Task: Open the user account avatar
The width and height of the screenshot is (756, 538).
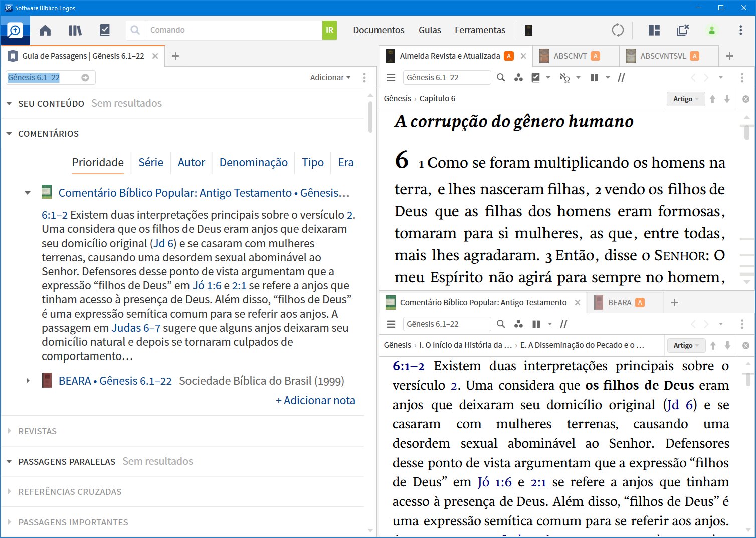Action: (712, 30)
